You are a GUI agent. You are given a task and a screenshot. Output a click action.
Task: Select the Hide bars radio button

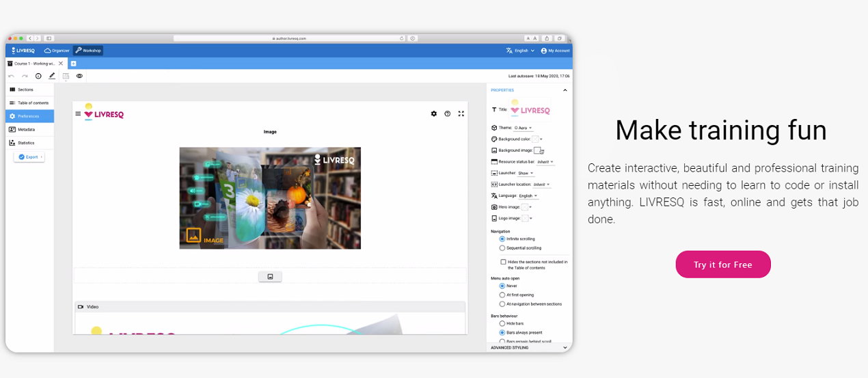click(502, 323)
